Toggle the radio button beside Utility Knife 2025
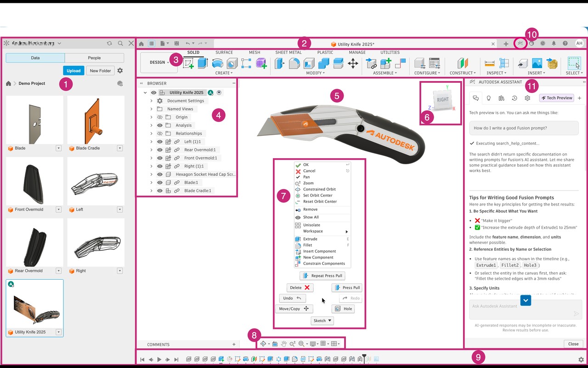The width and height of the screenshot is (588, 368). 219,92
